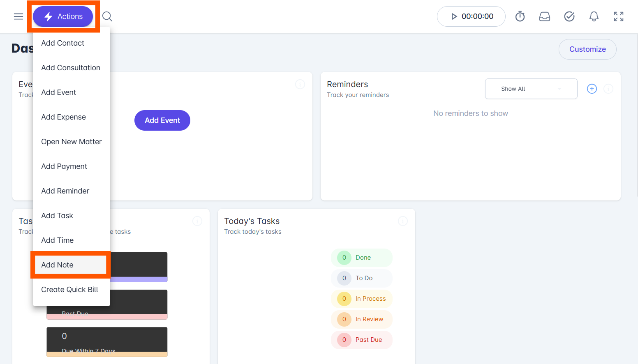Image resolution: width=638 pixels, height=364 pixels.
Task: Click the Actions button
Action: (x=63, y=16)
